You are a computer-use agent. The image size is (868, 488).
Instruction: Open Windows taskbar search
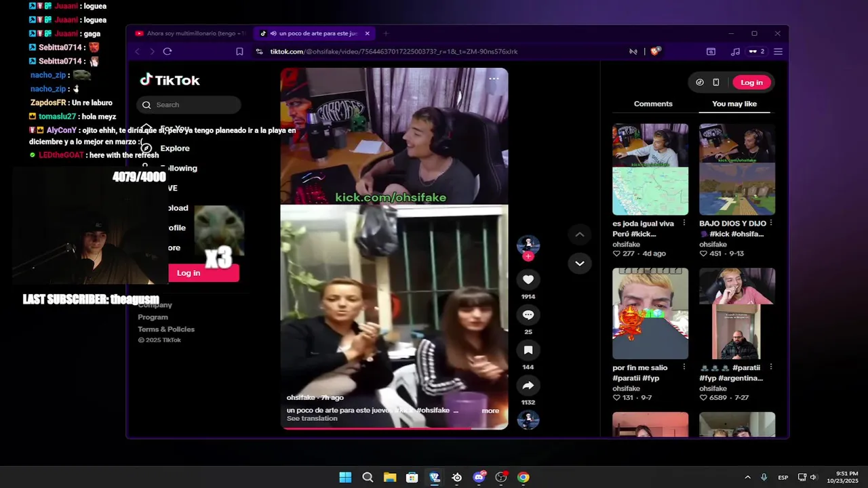coord(368,477)
